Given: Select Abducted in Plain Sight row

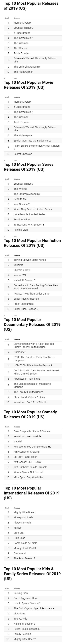Looking at the screenshot, I should coord(33,379).
